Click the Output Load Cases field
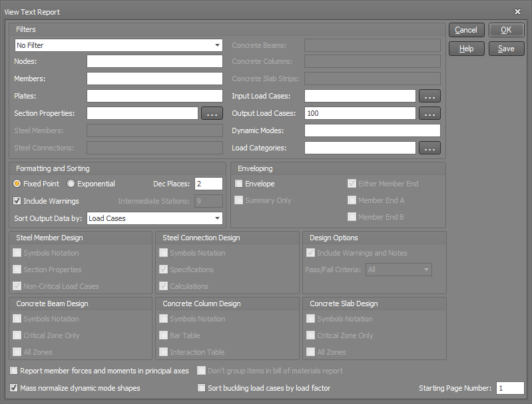 360,113
